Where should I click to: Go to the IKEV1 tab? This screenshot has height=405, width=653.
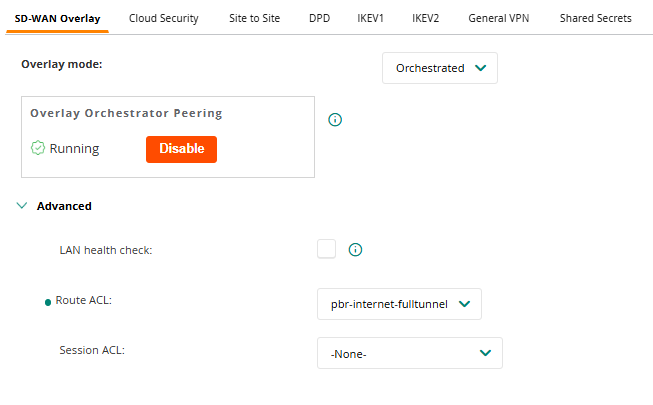[x=370, y=18]
